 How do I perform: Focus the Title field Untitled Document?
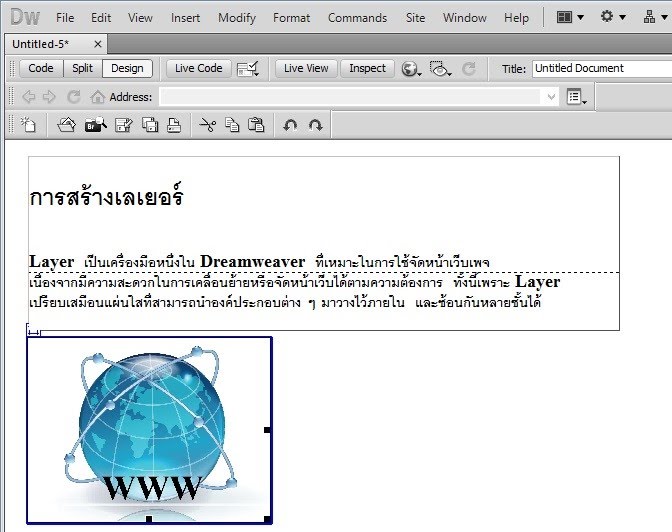tap(602, 69)
